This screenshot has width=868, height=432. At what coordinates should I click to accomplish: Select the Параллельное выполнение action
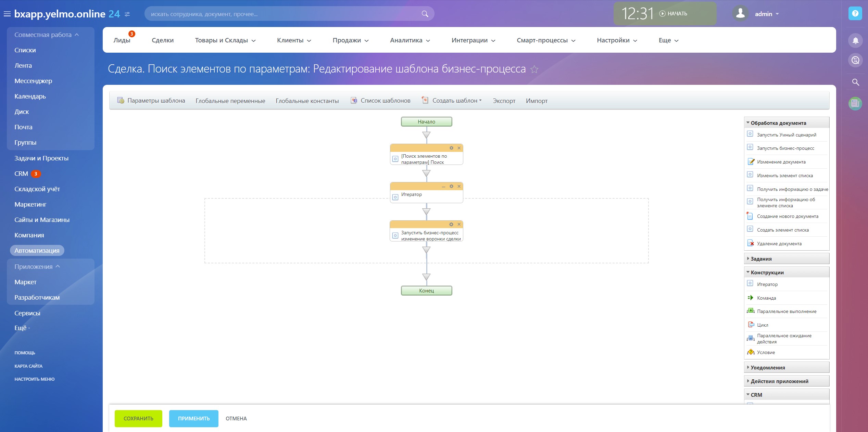[x=787, y=311]
